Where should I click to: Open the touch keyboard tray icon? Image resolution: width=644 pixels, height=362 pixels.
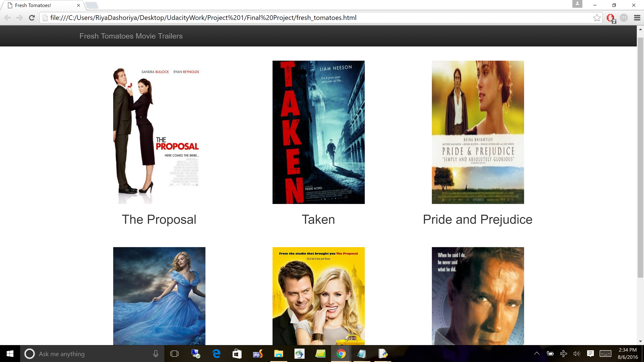pyautogui.click(x=605, y=353)
